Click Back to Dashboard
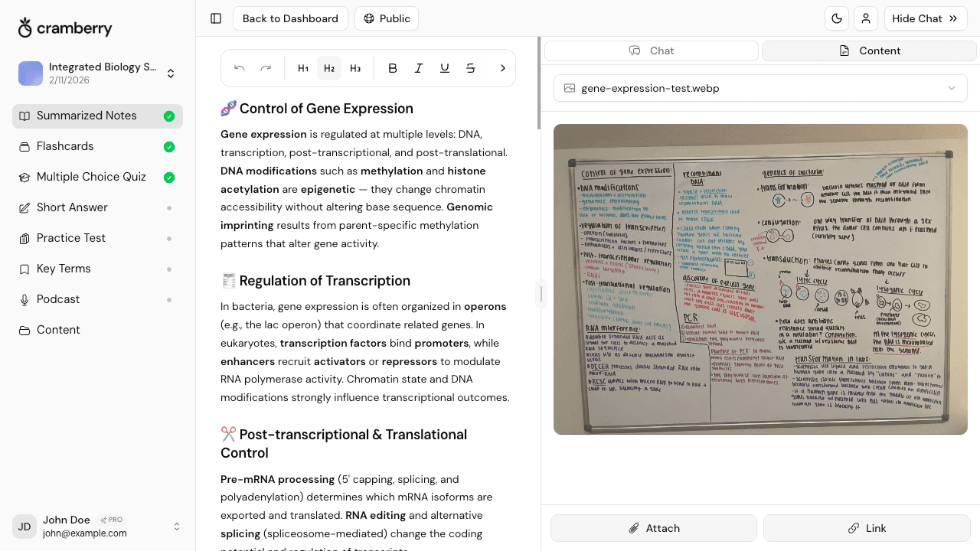 point(290,18)
